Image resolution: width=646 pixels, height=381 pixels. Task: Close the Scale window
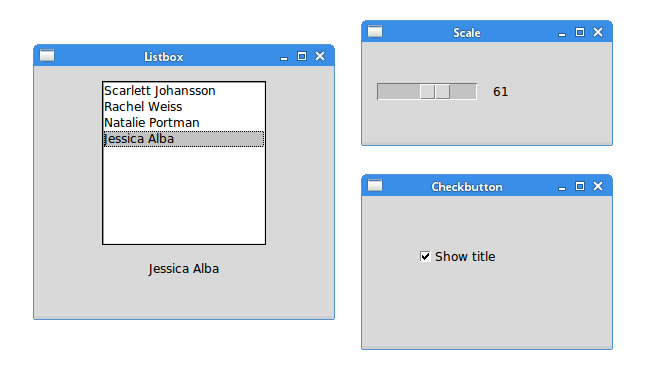coord(598,32)
